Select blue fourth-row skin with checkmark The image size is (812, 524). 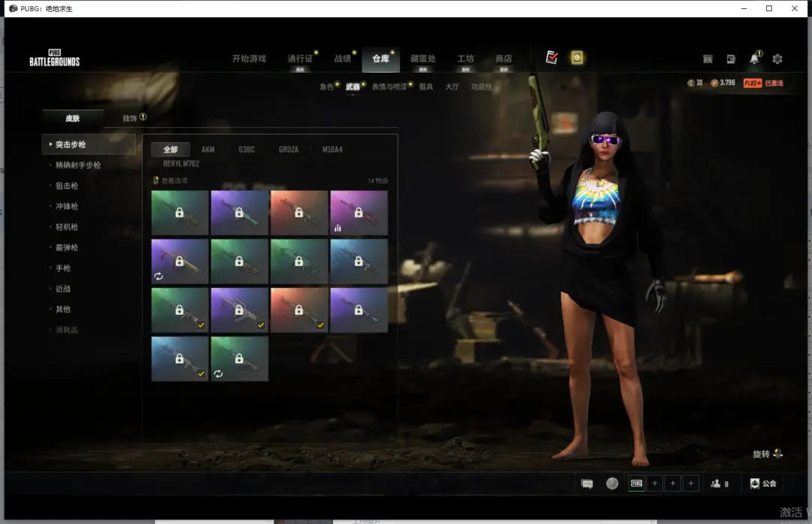pyautogui.click(x=180, y=359)
